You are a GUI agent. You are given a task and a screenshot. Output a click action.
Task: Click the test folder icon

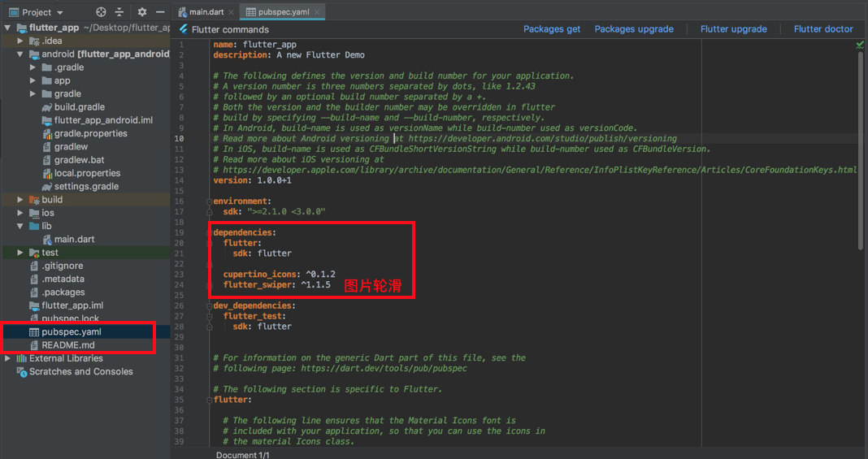coord(34,253)
